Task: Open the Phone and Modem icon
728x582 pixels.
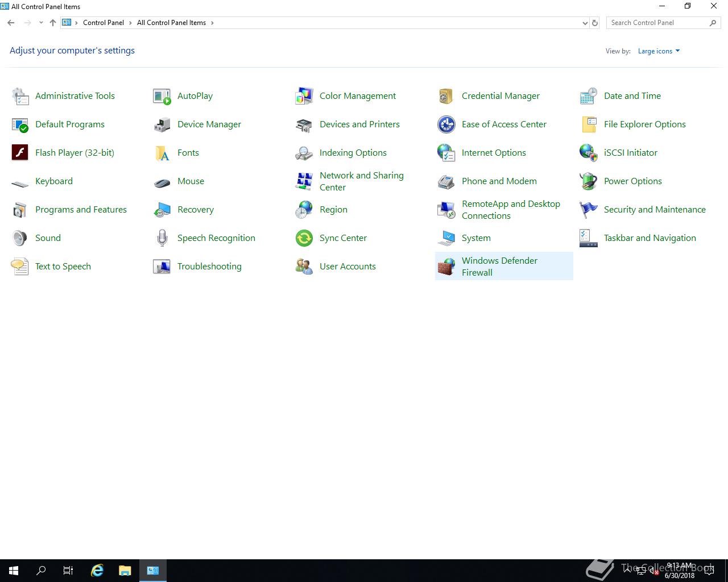Action: (446, 181)
